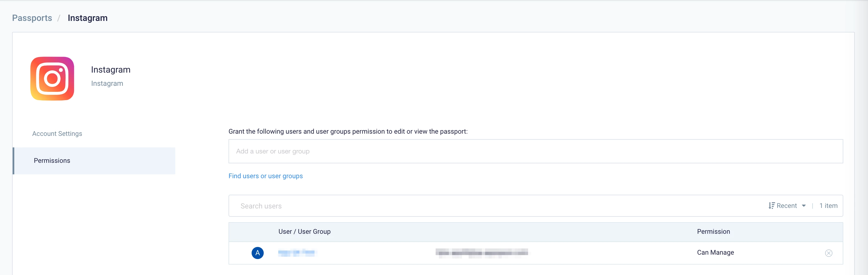The height and width of the screenshot is (275, 868).
Task: Click the Instagram breadcrumb title
Action: [88, 18]
